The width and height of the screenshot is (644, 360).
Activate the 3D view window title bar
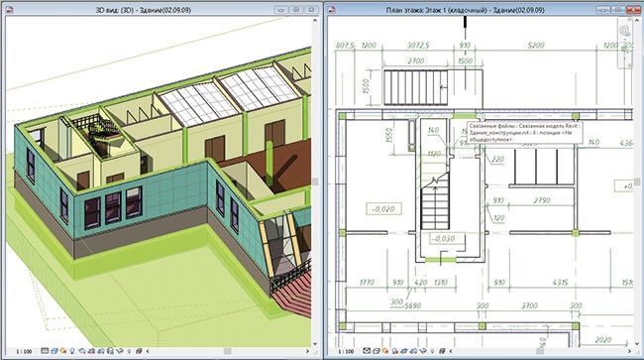pos(143,10)
